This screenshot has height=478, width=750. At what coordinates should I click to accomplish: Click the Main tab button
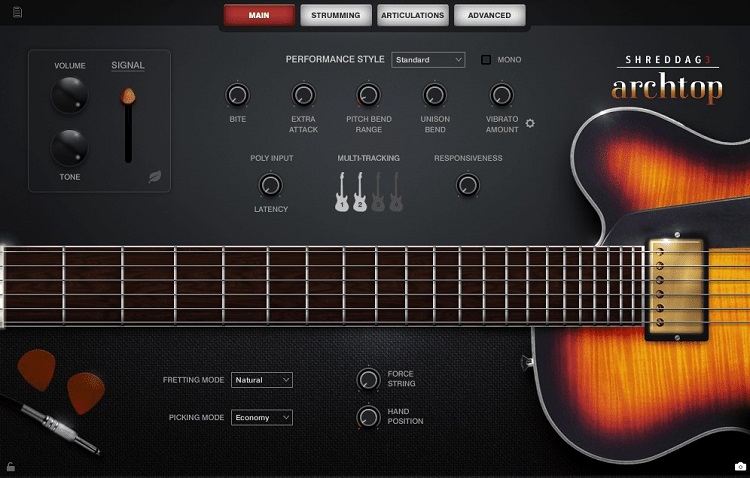point(259,15)
